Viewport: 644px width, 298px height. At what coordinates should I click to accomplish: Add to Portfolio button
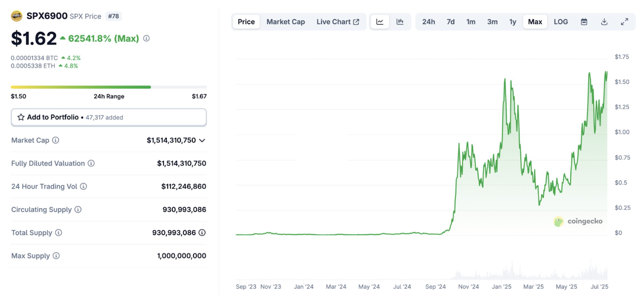[109, 117]
